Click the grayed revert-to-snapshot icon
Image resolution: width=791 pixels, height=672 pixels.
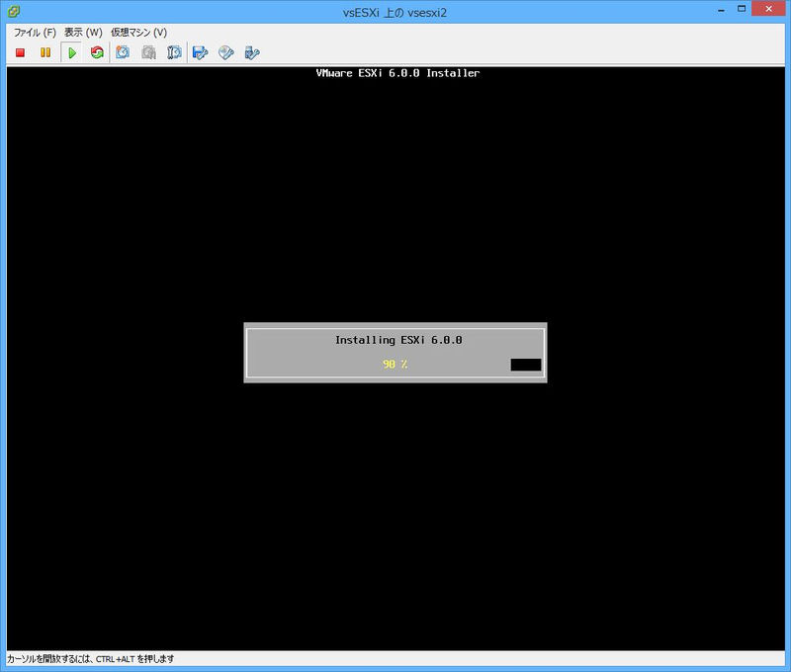coord(148,52)
